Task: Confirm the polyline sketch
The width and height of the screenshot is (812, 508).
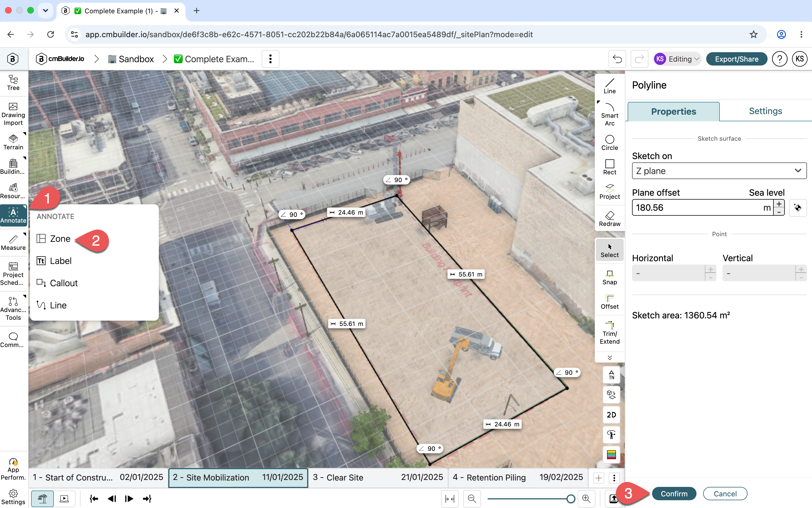Action: [674, 494]
